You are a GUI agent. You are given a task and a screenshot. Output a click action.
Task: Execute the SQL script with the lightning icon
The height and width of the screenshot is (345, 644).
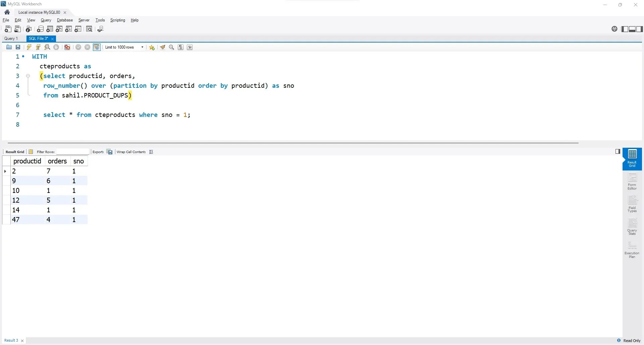29,47
